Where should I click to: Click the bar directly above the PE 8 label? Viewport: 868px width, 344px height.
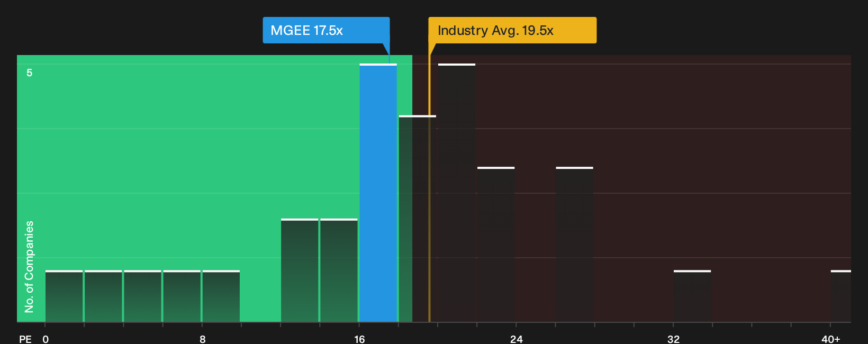[221, 296]
